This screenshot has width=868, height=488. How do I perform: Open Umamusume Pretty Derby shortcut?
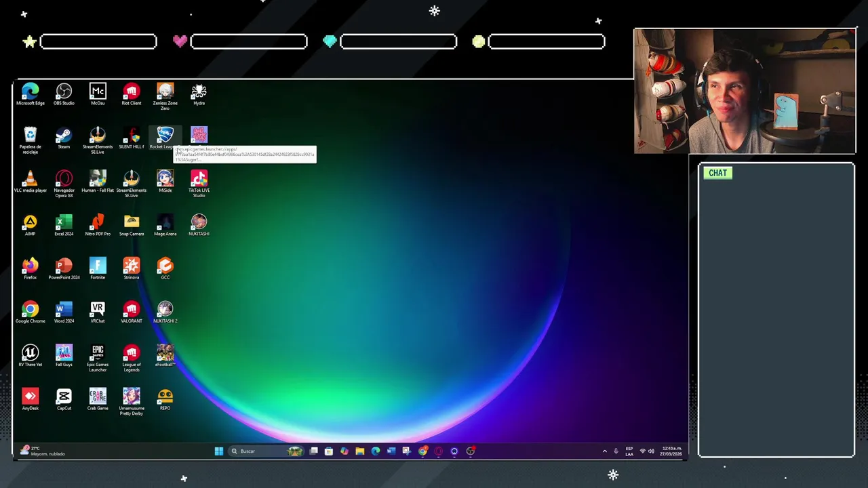pos(132,401)
